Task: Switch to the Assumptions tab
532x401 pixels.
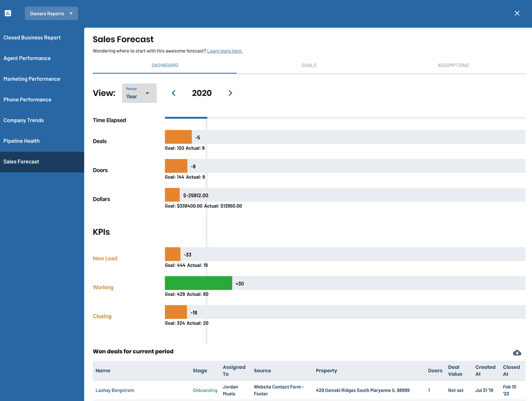Action: click(453, 65)
